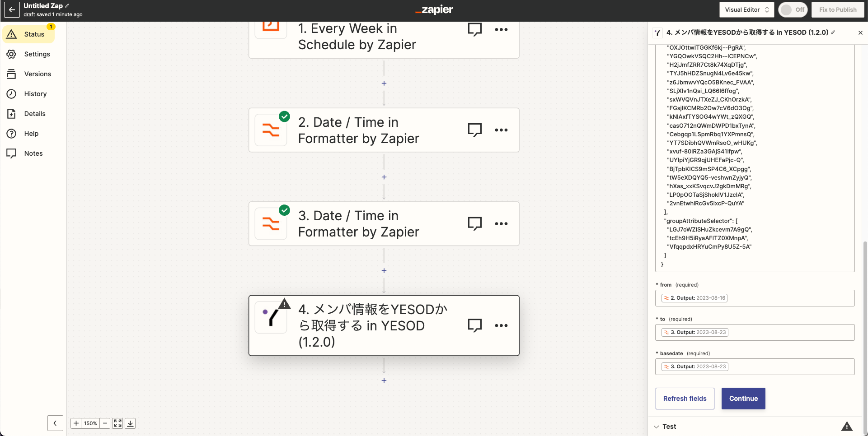Screen dimensions: 868x436
Task: Click the Fix to Publish button
Action: click(837, 9)
